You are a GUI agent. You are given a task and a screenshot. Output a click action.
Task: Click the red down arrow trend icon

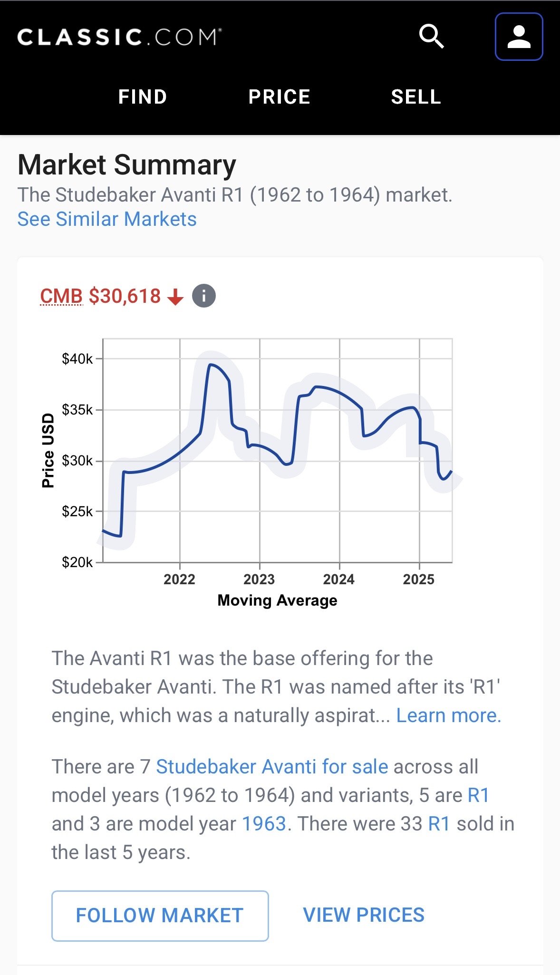[x=175, y=297]
